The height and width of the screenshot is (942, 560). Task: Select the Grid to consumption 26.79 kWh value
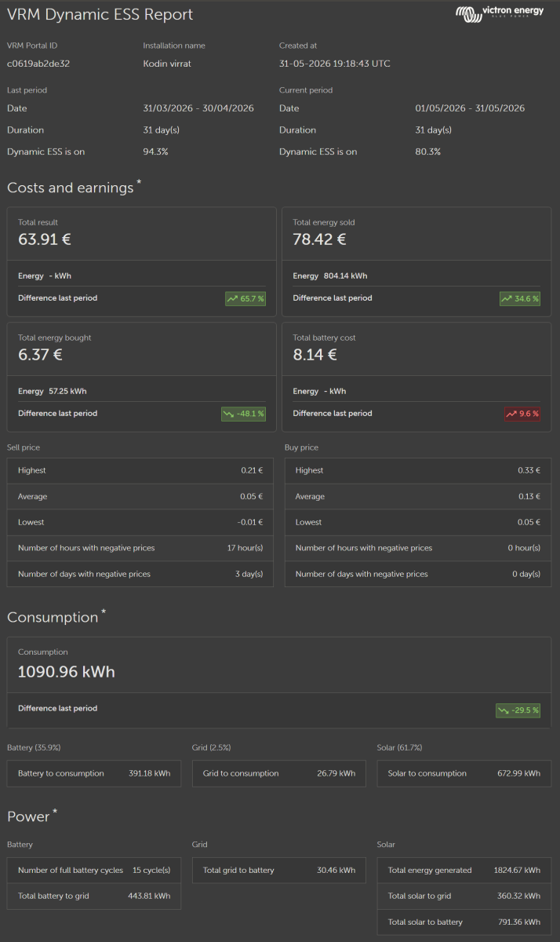(336, 773)
